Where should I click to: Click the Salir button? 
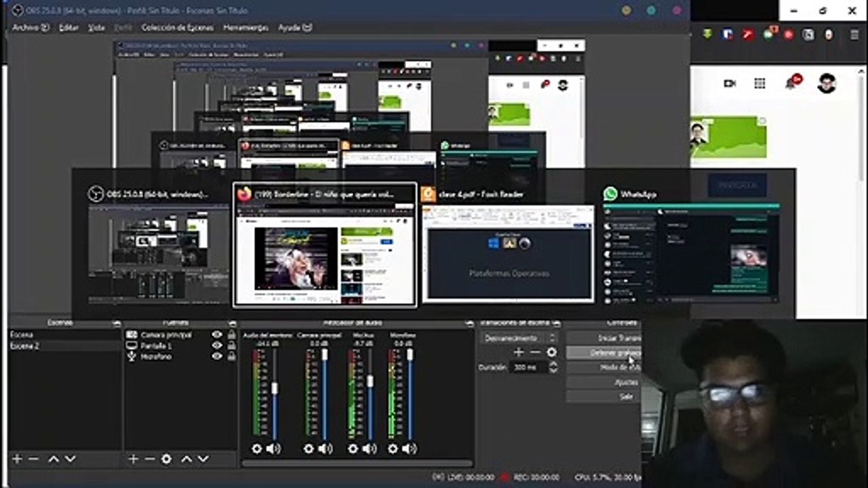604,396
